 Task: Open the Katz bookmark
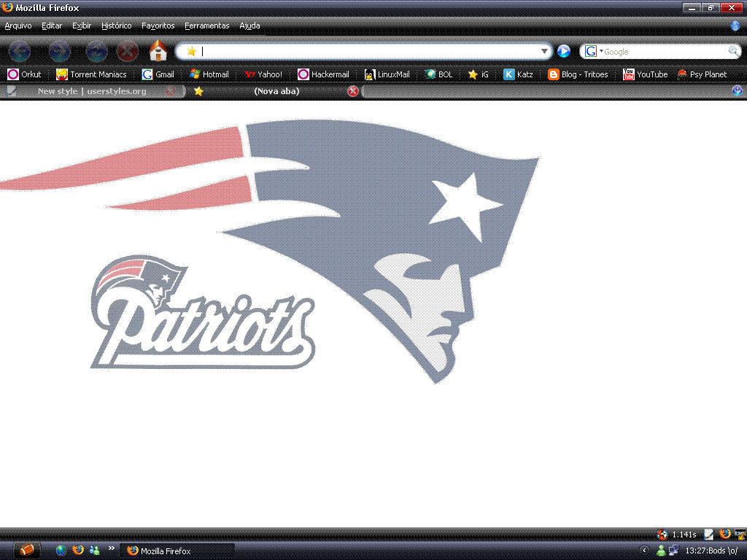[x=519, y=74]
